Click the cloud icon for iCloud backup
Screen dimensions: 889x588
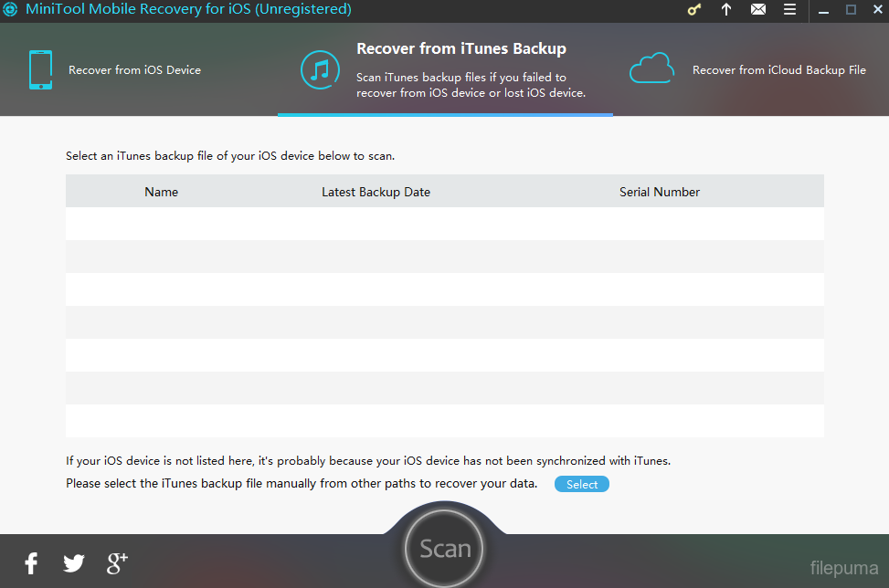click(x=651, y=69)
